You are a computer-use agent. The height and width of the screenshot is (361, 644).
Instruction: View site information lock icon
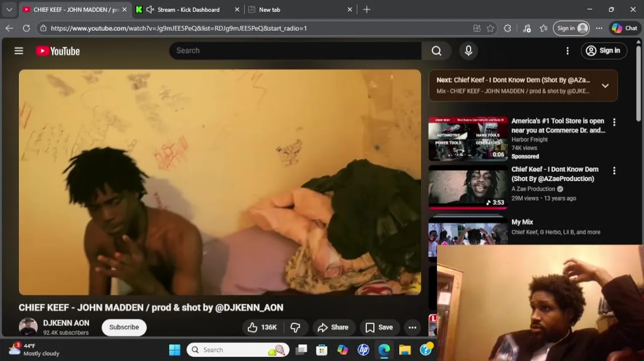tap(44, 28)
